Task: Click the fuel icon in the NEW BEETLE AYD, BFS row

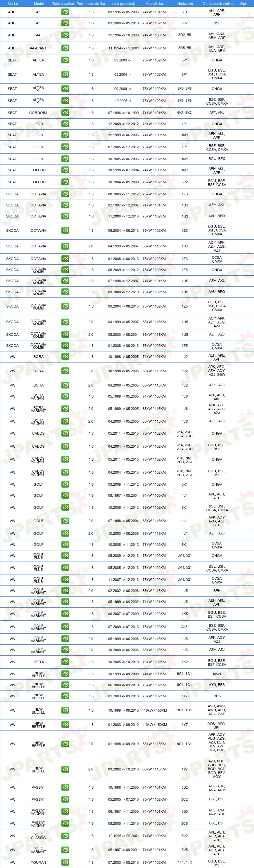Action: coord(65,685)
